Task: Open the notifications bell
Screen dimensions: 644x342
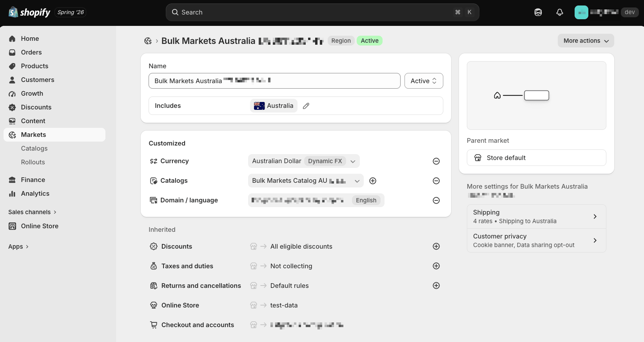Action: (560, 12)
